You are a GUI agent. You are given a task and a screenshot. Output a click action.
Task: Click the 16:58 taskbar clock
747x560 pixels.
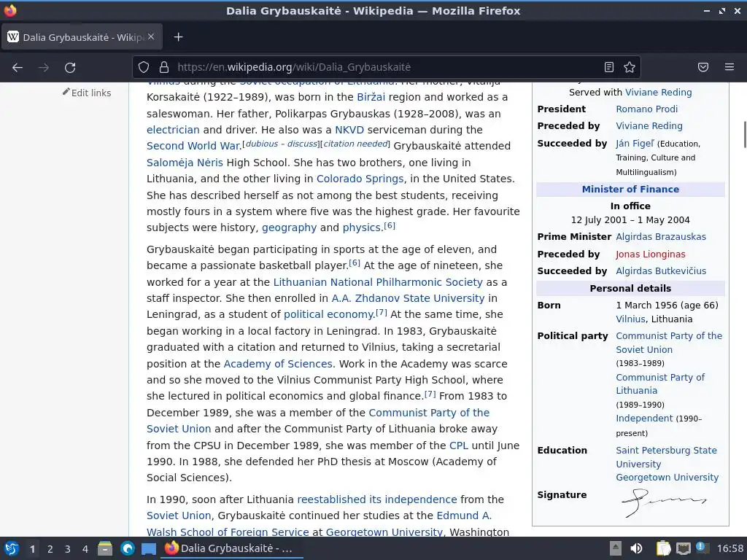(729, 548)
